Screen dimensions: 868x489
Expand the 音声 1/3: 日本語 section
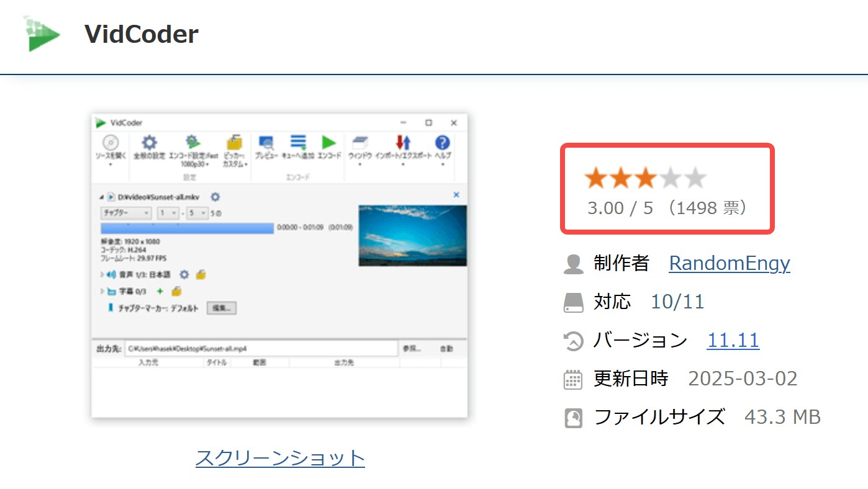pos(102,274)
